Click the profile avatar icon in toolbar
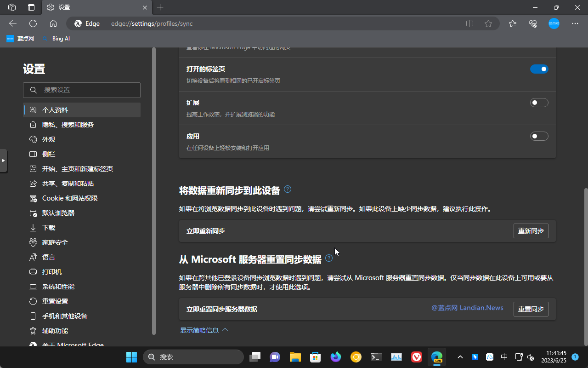588x368 pixels. pyautogui.click(x=554, y=23)
